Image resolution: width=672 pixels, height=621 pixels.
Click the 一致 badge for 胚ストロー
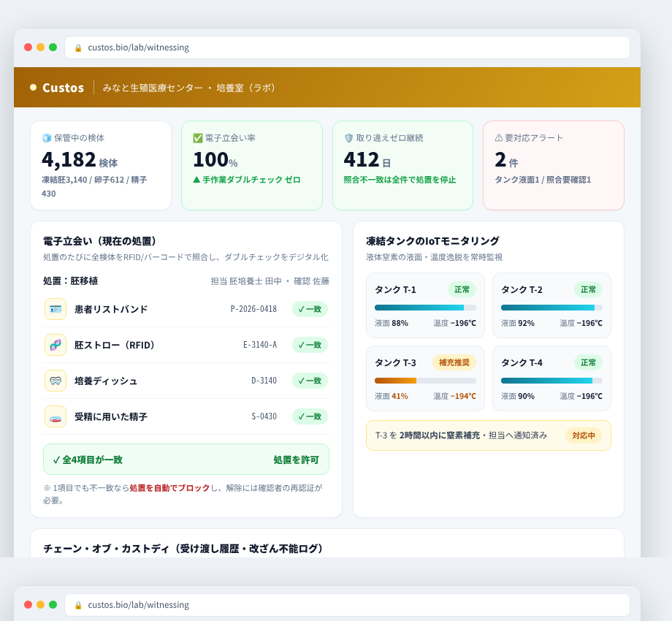[x=310, y=345]
